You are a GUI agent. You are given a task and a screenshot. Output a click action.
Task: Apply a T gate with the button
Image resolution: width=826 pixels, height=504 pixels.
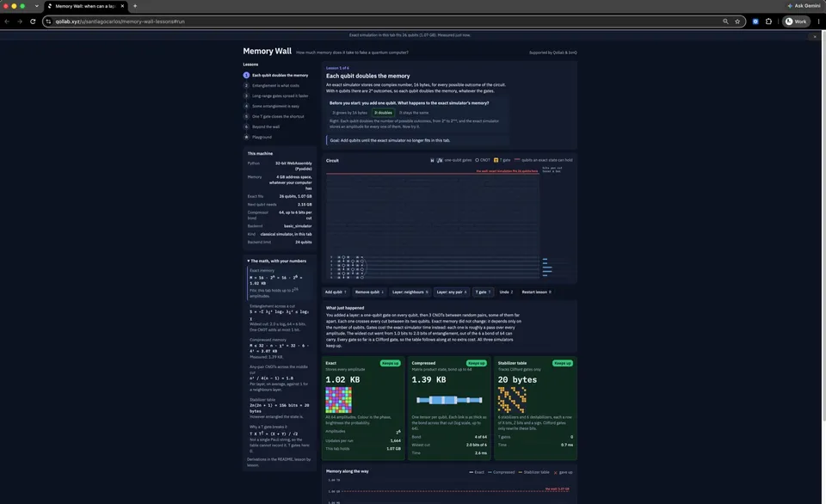[x=483, y=292]
